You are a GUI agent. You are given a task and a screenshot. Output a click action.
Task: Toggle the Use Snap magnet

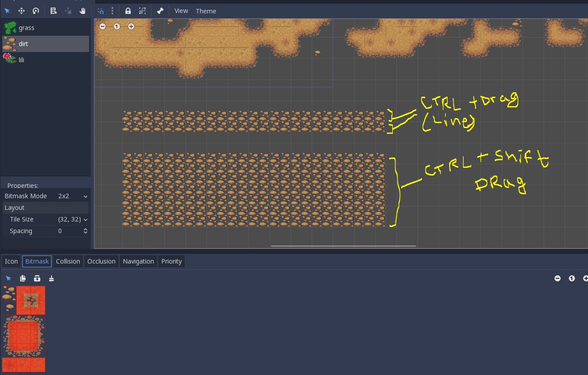[100, 11]
